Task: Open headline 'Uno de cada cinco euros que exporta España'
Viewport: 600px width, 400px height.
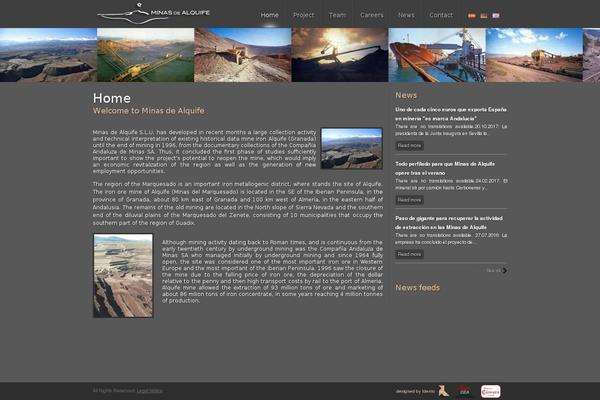Action: pos(451,114)
